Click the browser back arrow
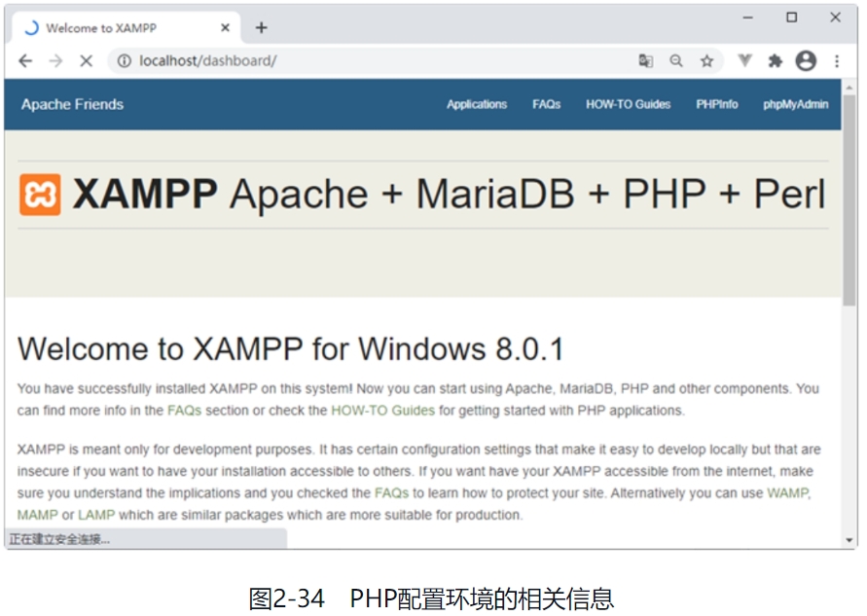This screenshot has height=616, width=867. 25,61
